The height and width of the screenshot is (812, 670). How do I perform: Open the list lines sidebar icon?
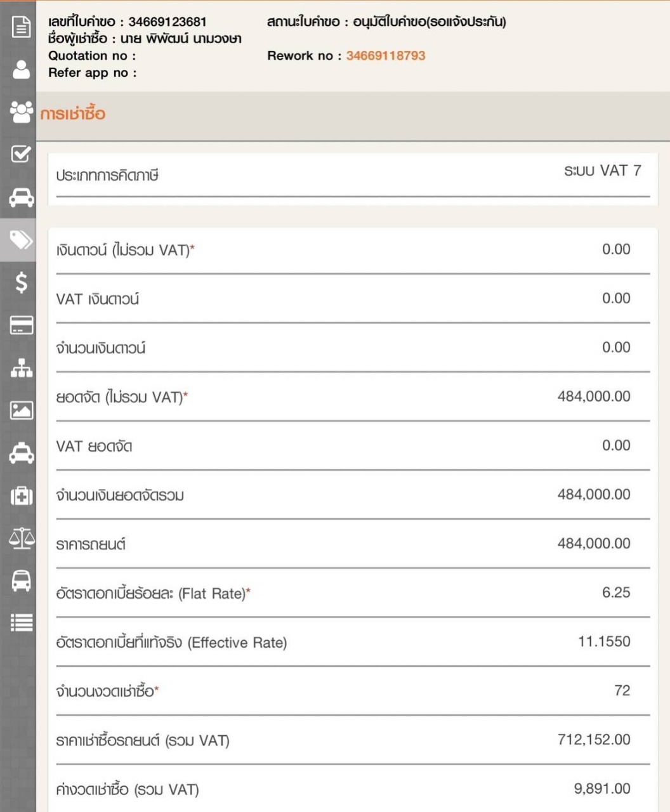[x=21, y=623]
